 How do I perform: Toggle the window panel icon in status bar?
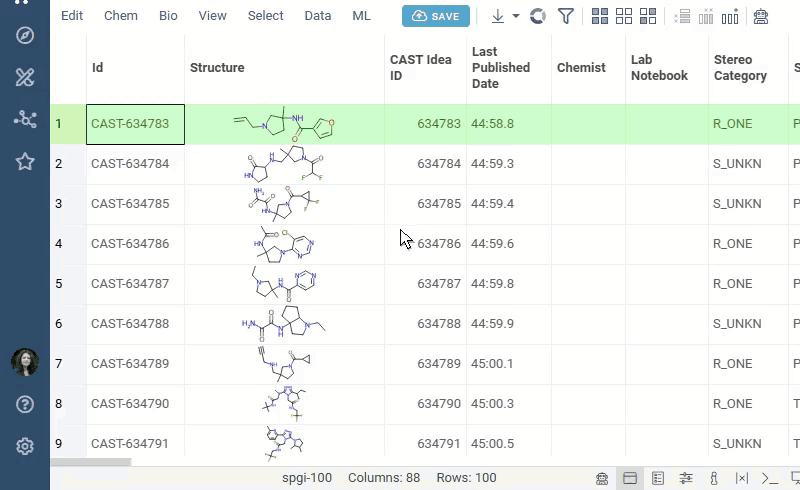(630, 478)
